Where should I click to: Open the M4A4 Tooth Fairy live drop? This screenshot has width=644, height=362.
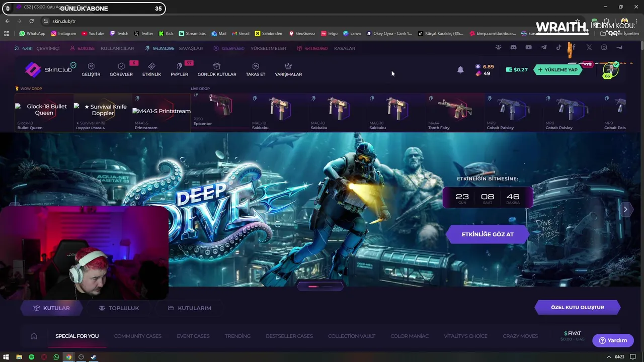pyautogui.click(x=455, y=112)
